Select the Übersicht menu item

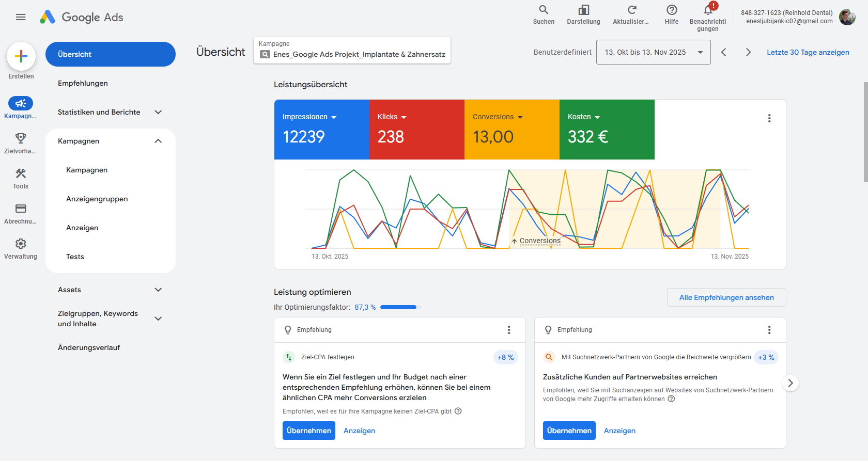coord(111,54)
